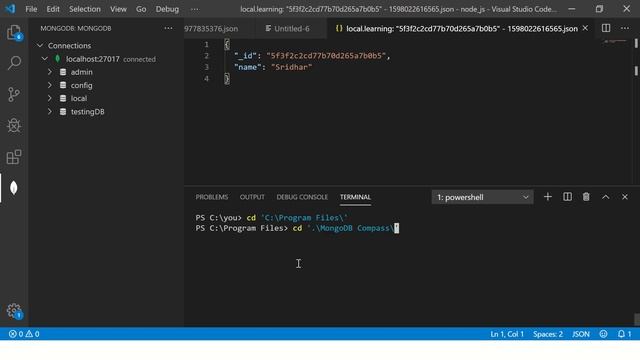Click Ln 1, Col 1 in status bar
The width and height of the screenshot is (640, 360).
pos(507,334)
